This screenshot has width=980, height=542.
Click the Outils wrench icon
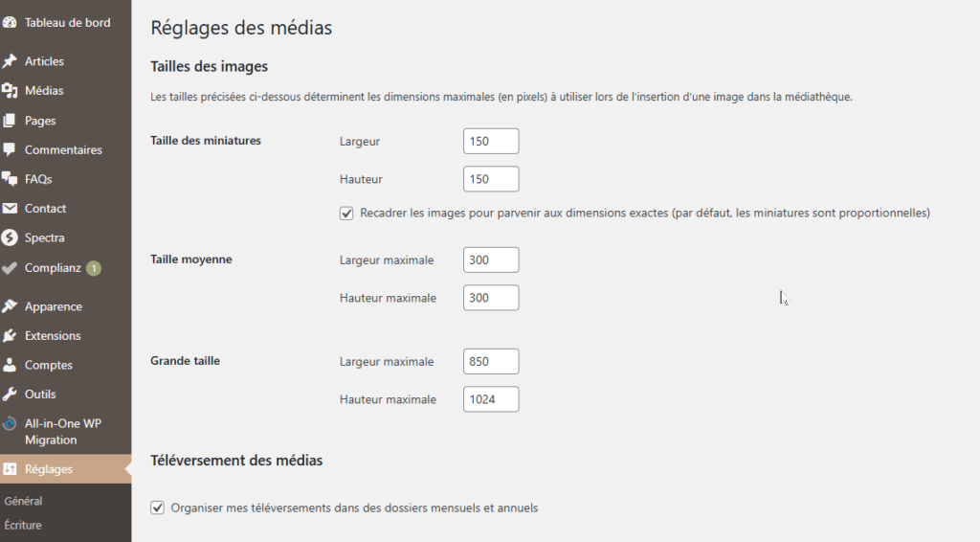click(x=10, y=395)
